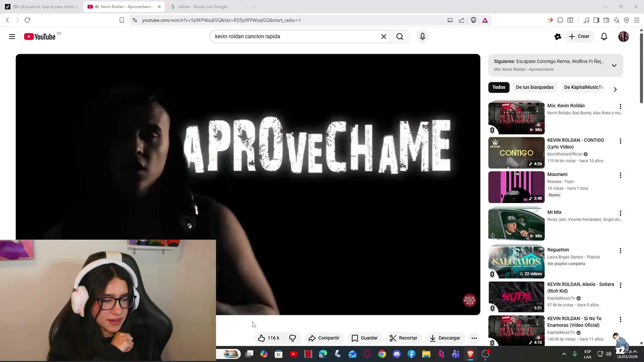Dislike the Aprovechame video
Viewport: 644px width, 362px height.
(x=292, y=338)
